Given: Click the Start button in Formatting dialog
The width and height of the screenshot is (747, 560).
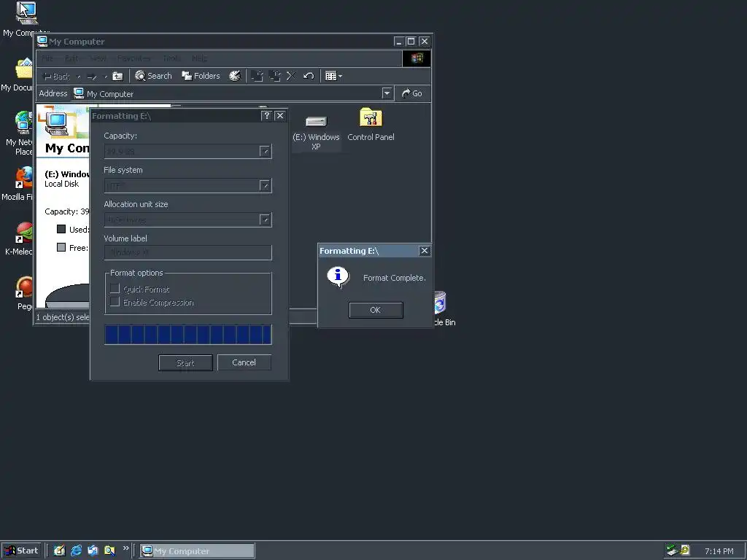Looking at the screenshot, I should point(185,363).
